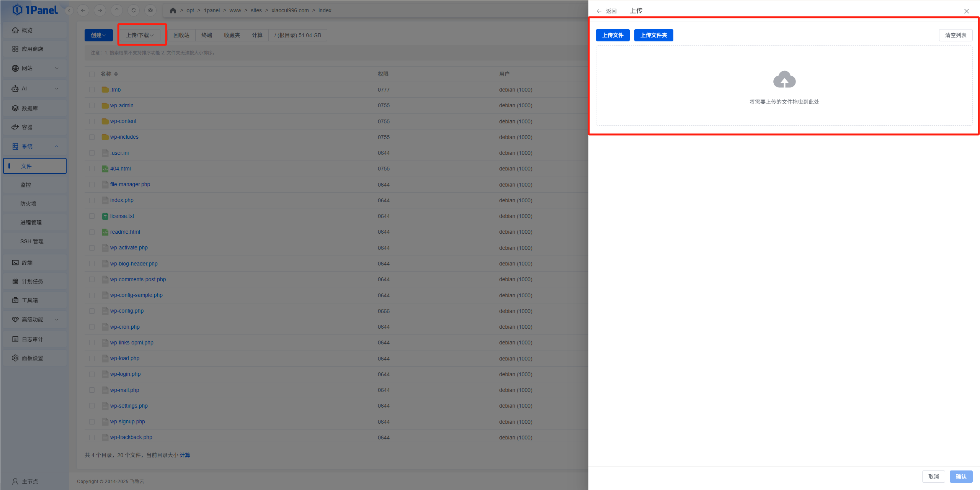Open the 数据库 (database) sidebar item
980x490 pixels.
[x=29, y=108]
